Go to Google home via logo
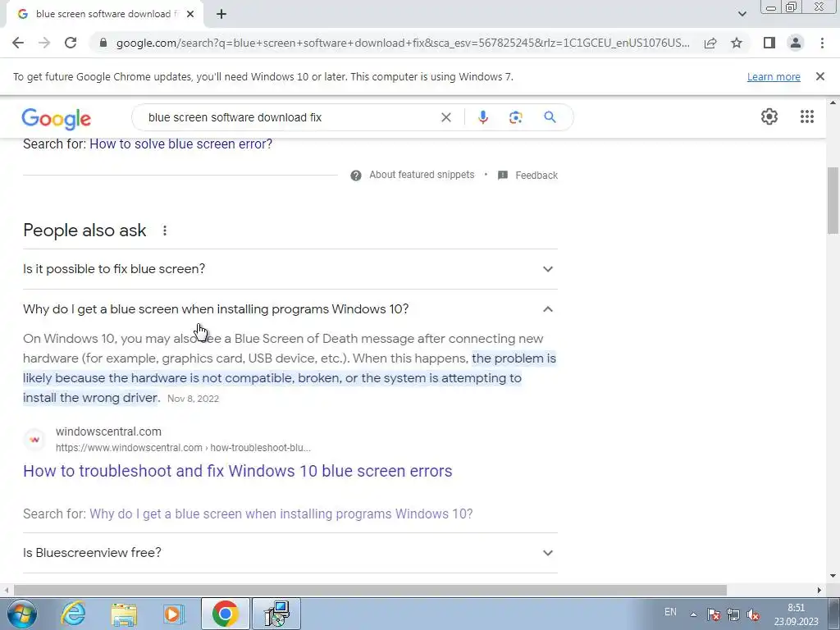The image size is (840, 630). (x=57, y=118)
